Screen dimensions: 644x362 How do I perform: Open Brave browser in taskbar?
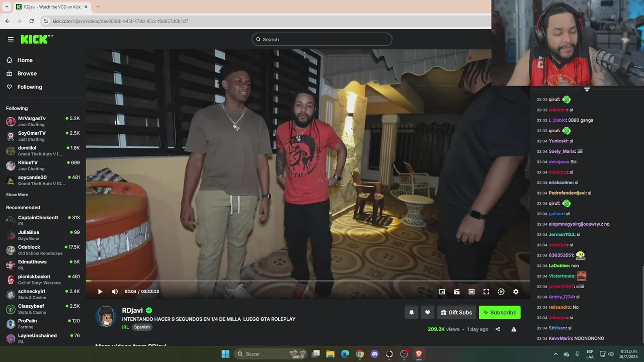[x=419, y=354]
